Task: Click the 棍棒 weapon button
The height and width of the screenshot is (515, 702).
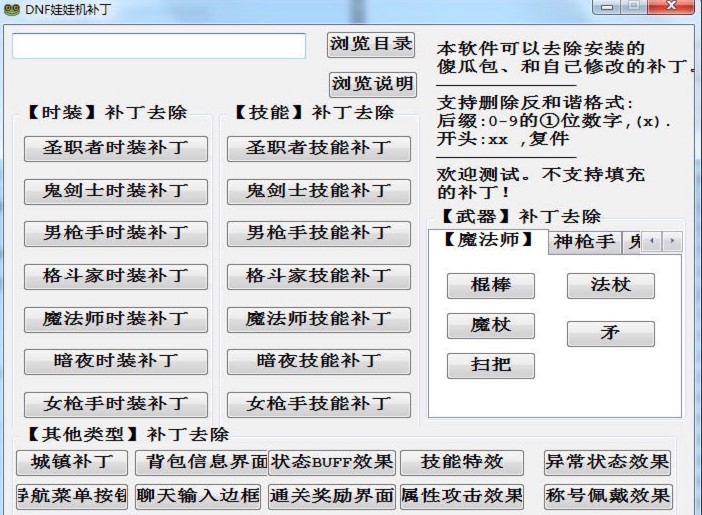Action: [491, 286]
